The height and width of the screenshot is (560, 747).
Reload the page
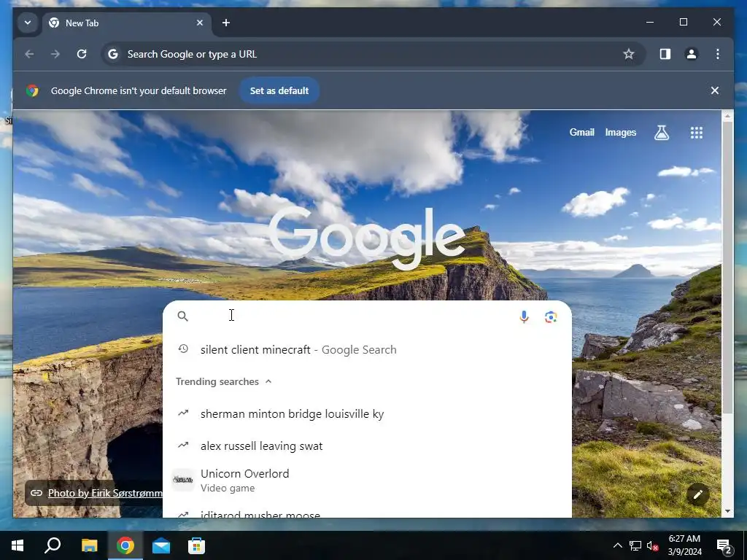tap(82, 54)
